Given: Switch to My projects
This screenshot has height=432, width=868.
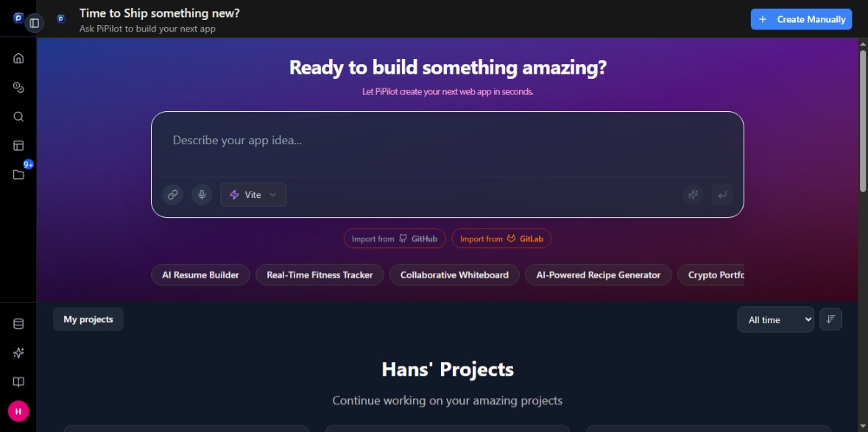Looking at the screenshot, I should [88, 319].
